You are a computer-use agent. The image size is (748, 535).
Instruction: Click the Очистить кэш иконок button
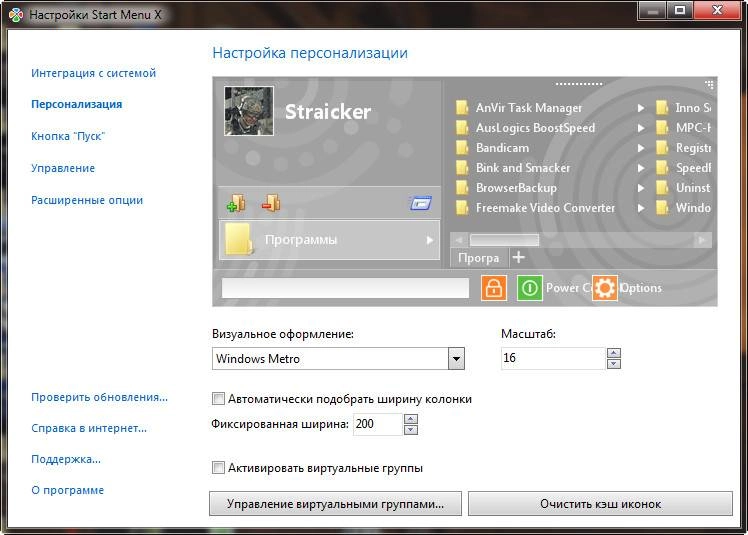tap(600, 504)
